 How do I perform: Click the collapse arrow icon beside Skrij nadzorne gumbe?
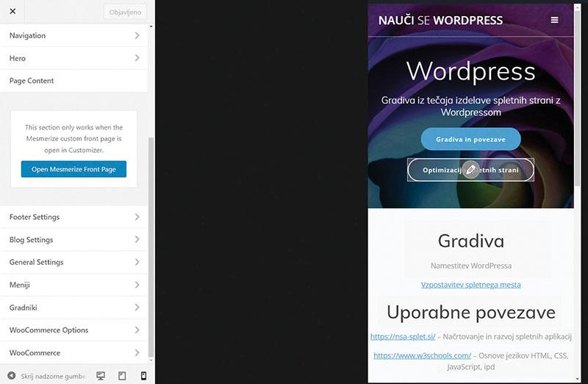[x=12, y=376]
